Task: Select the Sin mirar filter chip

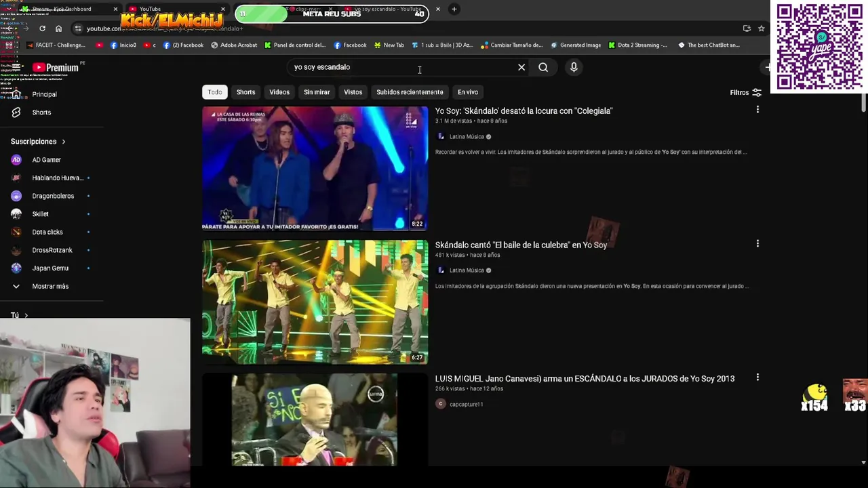Action: 317,92
